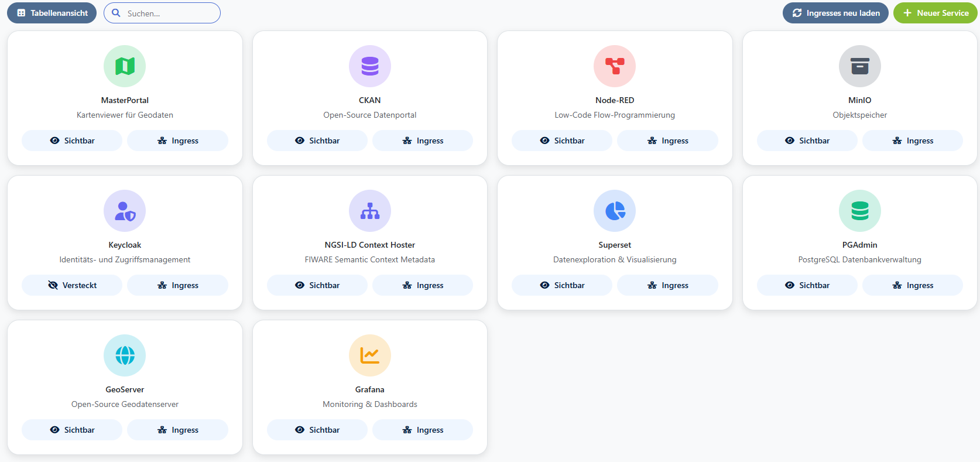Click the magnifier icon in search field
This screenshot has height=462, width=980.
(116, 13)
